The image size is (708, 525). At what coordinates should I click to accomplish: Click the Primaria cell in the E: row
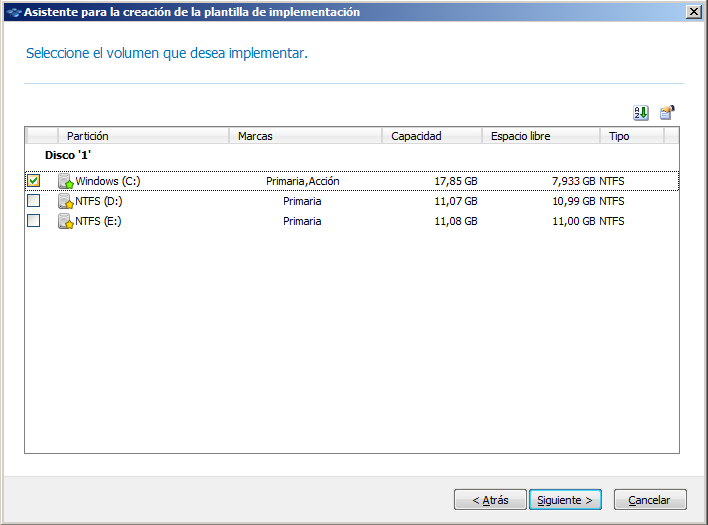pyautogui.click(x=302, y=221)
